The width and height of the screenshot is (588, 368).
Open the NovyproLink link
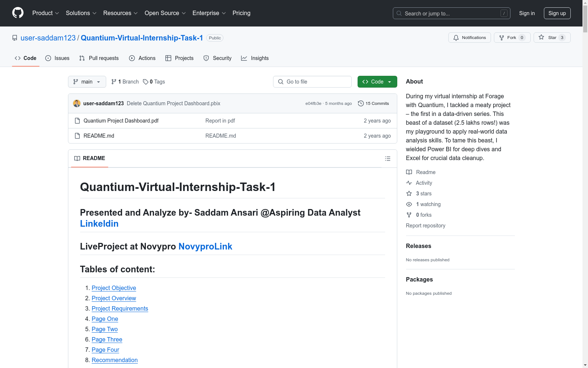[x=205, y=247]
